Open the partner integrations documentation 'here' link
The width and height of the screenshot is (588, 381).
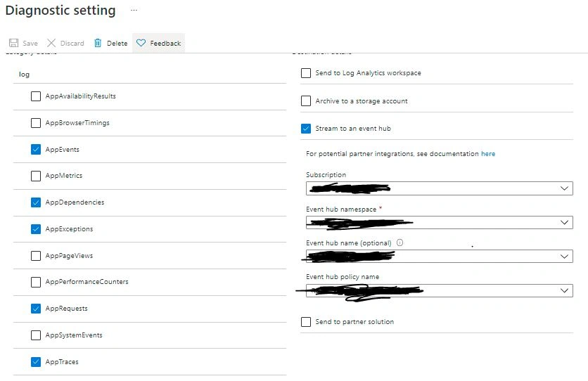tap(488, 154)
